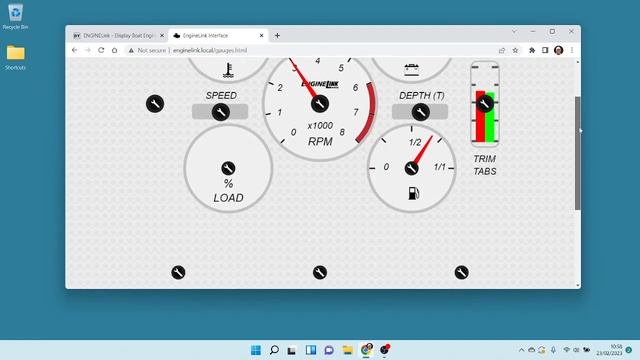Screen dimensions: 640x360
Task: Click the bottom-right wrench icon
Action: (x=462, y=272)
